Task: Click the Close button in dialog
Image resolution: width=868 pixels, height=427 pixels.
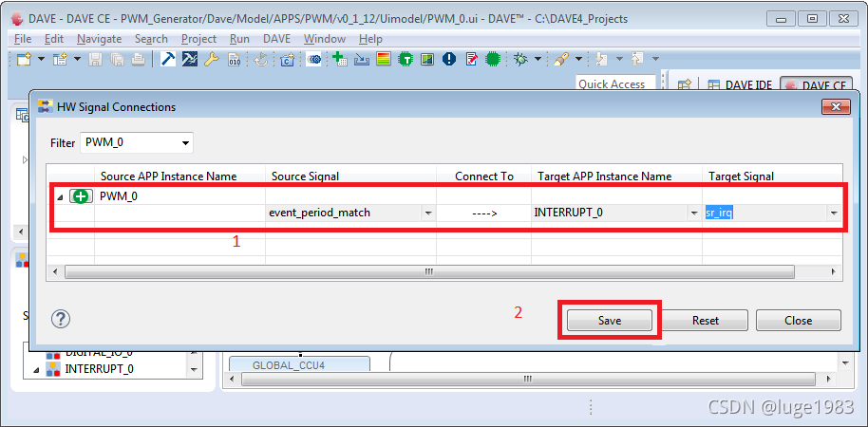Action: click(x=799, y=321)
